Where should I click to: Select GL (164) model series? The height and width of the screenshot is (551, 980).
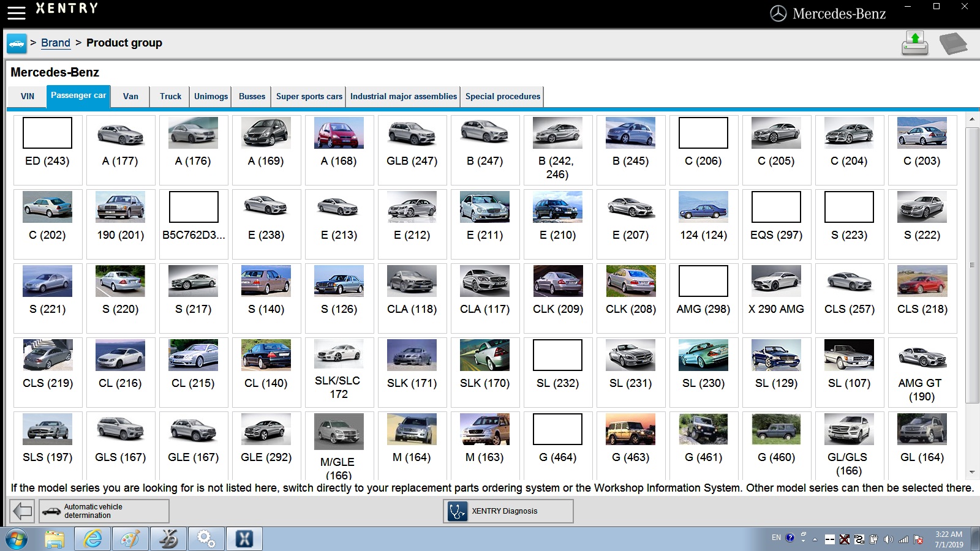922,445
